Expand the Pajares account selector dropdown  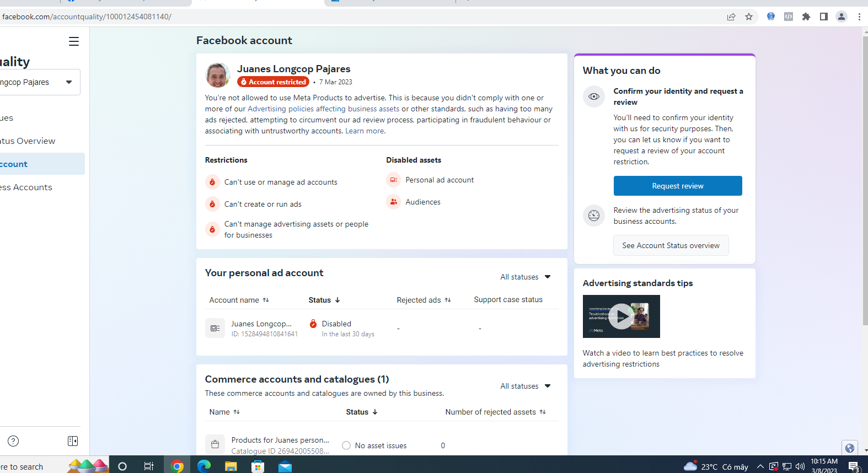coord(69,82)
